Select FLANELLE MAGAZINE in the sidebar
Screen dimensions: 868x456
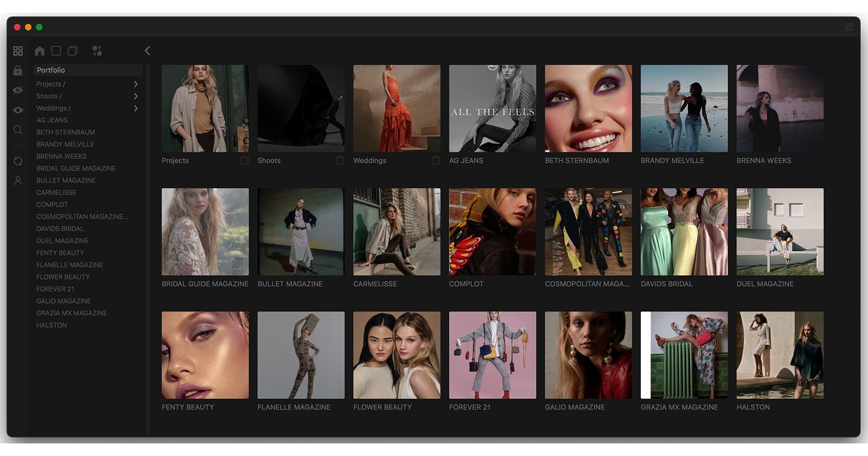coord(69,265)
